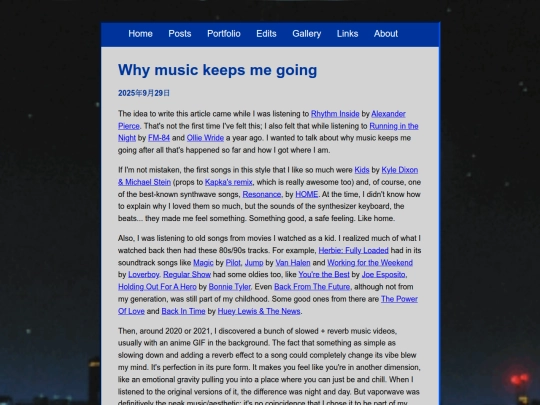Open Huey Lewis & The News link
Screen dimensions: 540x405
pos(259,311)
